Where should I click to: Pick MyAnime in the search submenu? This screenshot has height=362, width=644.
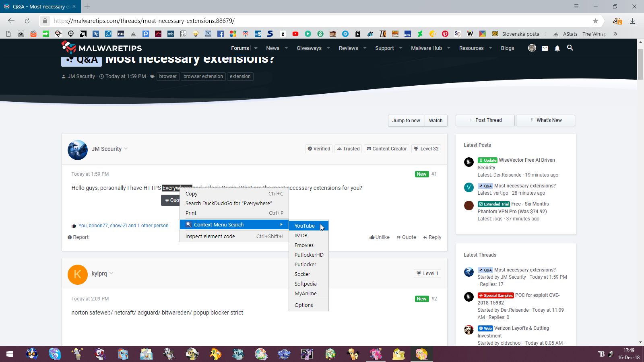(x=309, y=293)
